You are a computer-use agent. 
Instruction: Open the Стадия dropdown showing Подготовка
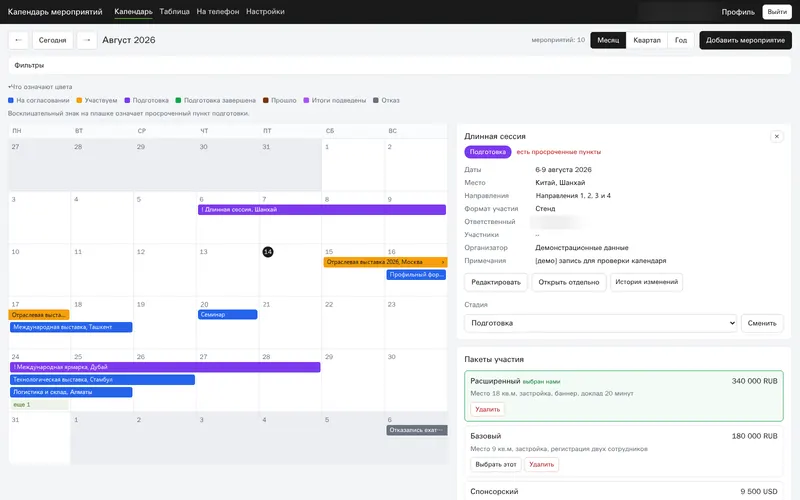point(601,323)
